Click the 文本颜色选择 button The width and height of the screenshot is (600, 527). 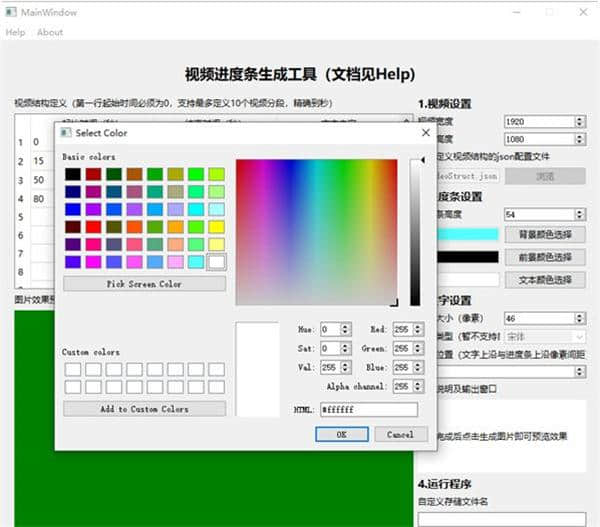[544, 280]
